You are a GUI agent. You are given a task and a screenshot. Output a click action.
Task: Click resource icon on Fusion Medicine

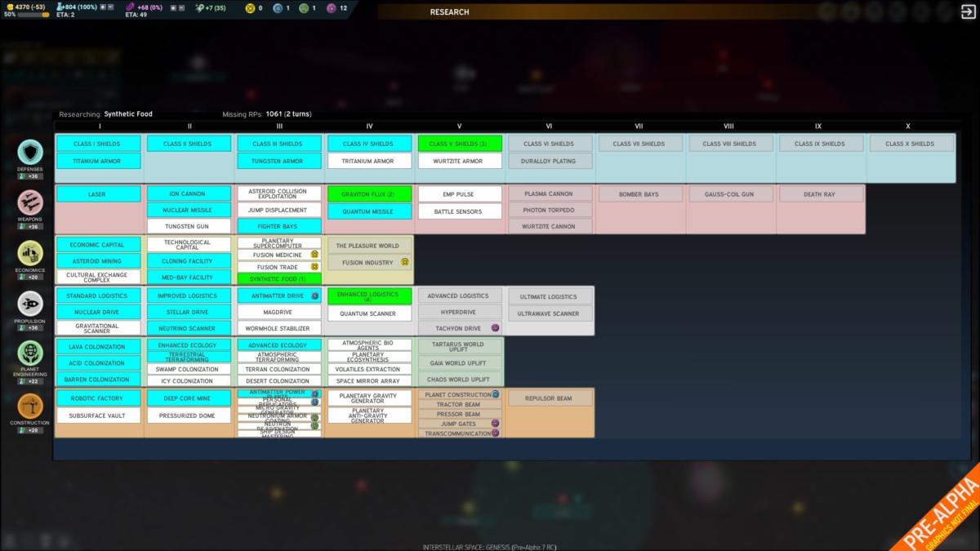click(314, 255)
